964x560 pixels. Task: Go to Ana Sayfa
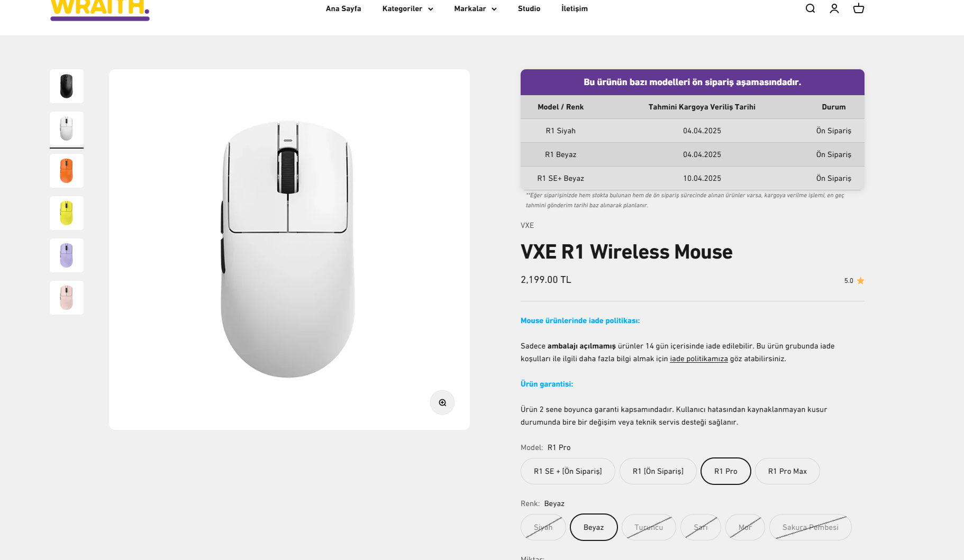pyautogui.click(x=343, y=8)
